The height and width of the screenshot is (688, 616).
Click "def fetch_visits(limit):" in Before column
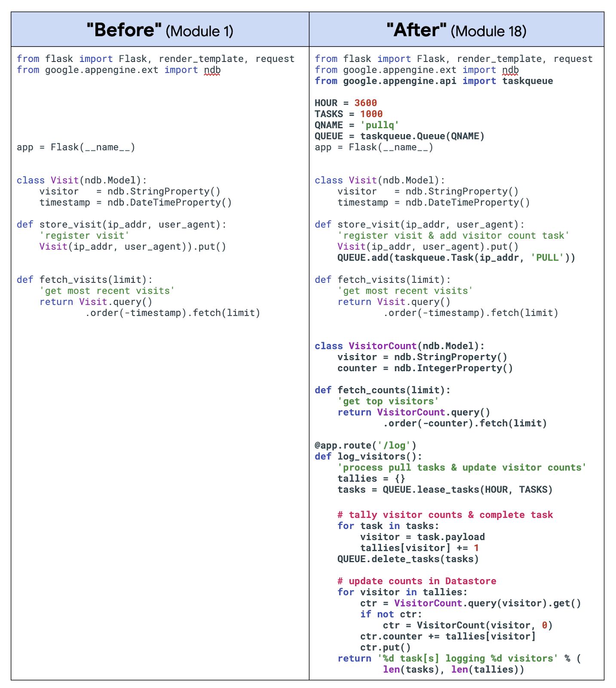85,279
